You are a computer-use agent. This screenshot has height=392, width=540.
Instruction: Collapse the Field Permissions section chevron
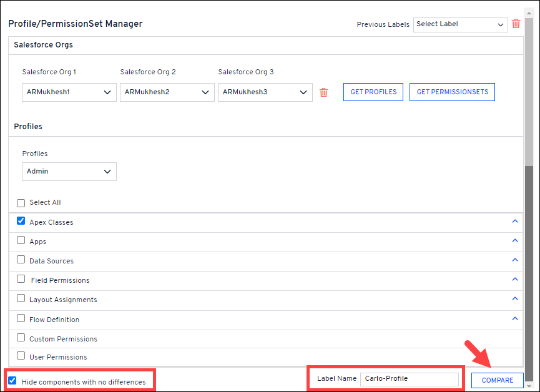(515, 280)
